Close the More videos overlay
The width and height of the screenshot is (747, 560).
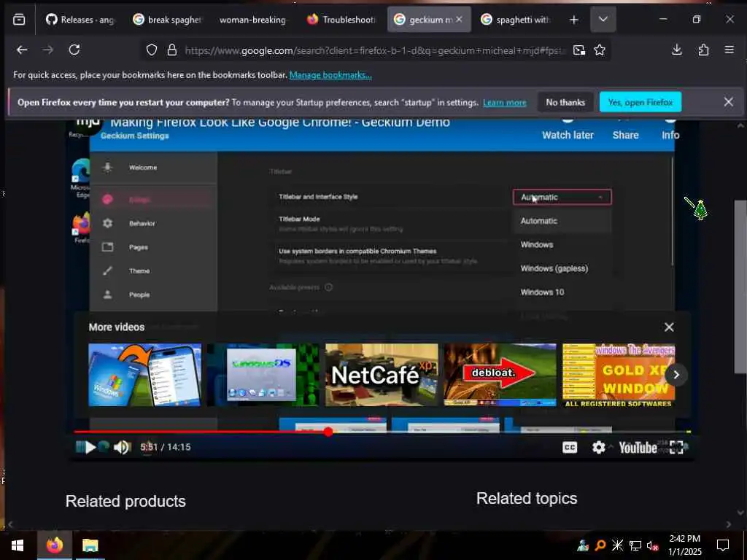[669, 327]
